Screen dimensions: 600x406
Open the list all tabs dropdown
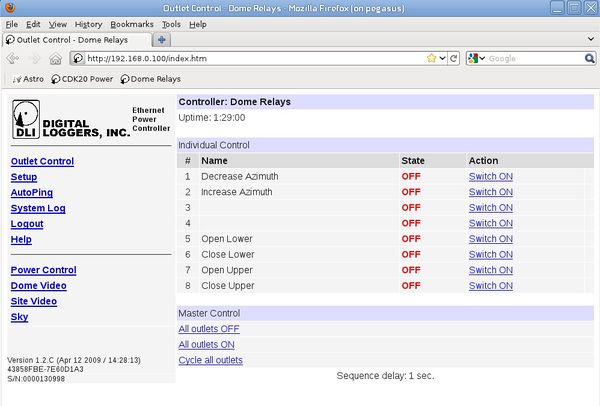pyautogui.click(x=591, y=39)
